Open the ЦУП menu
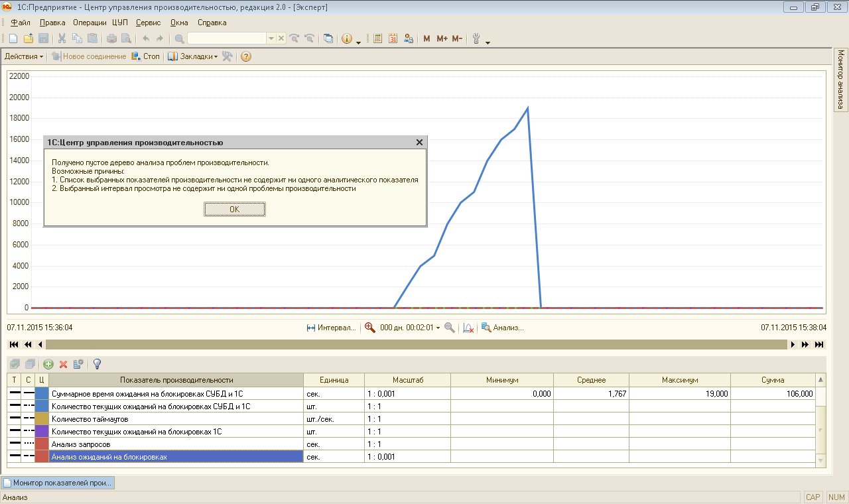 [120, 22]
